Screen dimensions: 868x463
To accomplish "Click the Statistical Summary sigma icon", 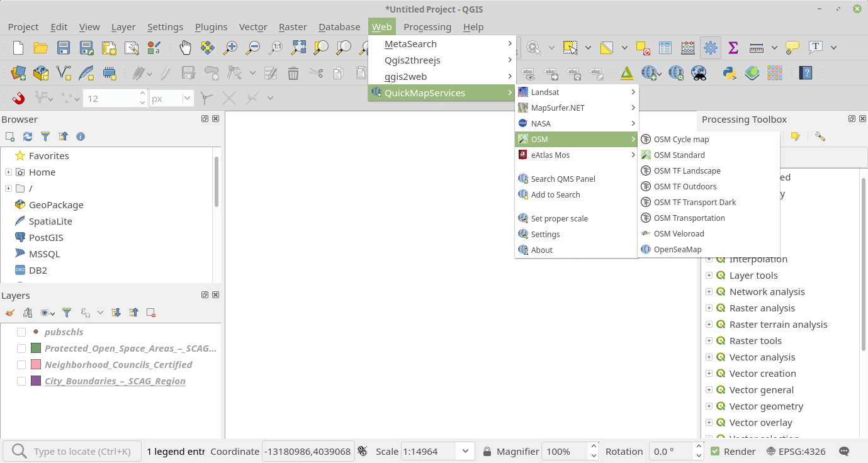I will click(x=733, y=48).
